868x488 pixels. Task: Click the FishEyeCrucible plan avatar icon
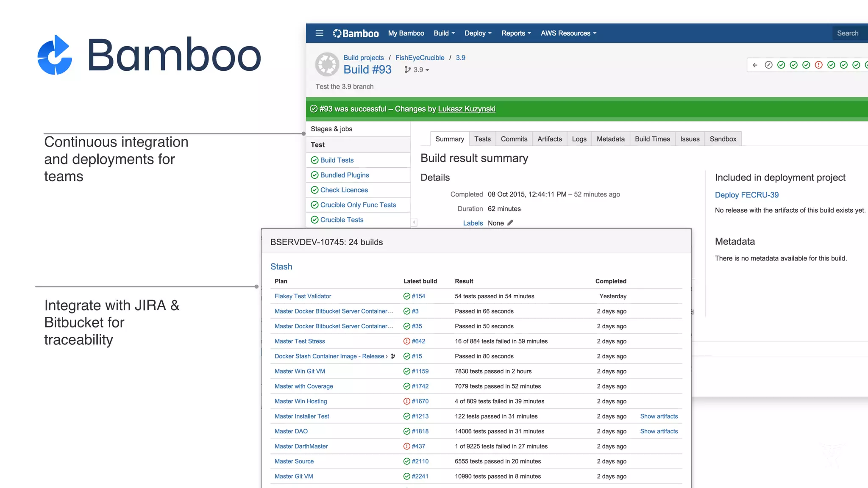[x=327, y=64]
